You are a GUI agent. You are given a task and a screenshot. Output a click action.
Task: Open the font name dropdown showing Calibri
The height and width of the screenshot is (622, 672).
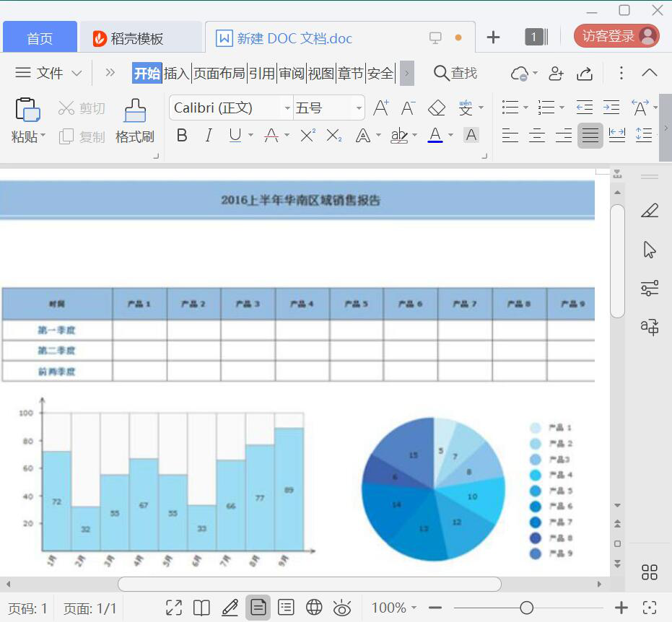coord(287,108)
